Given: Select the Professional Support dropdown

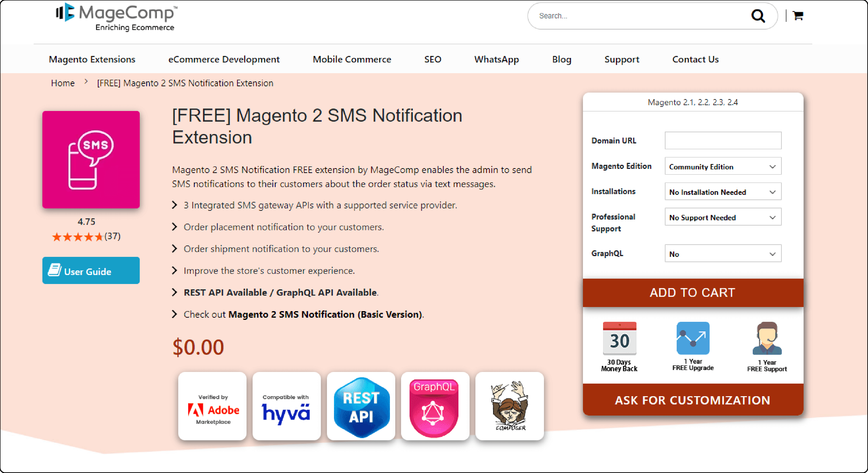Looking at the screenshot, I should 722,218.
